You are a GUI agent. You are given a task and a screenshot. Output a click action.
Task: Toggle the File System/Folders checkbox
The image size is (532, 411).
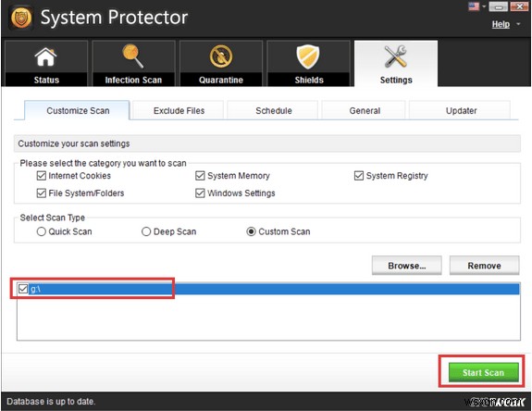41,193
